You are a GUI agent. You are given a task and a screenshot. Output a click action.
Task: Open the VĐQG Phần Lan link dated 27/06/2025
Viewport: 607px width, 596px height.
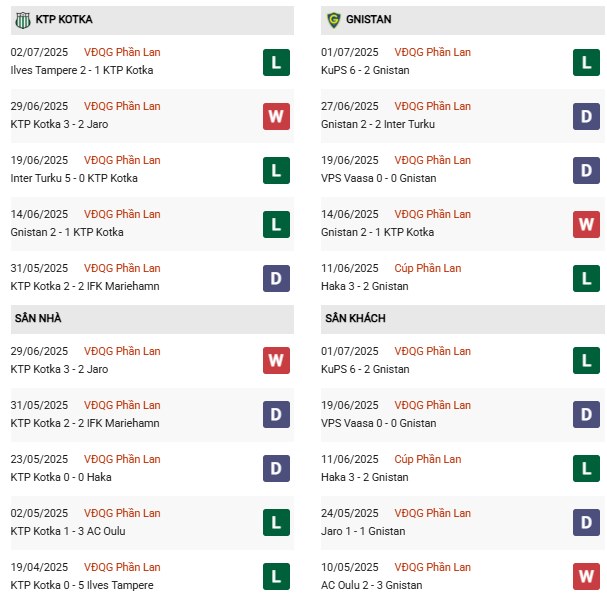pyautogui.click(x=432, y=106)
